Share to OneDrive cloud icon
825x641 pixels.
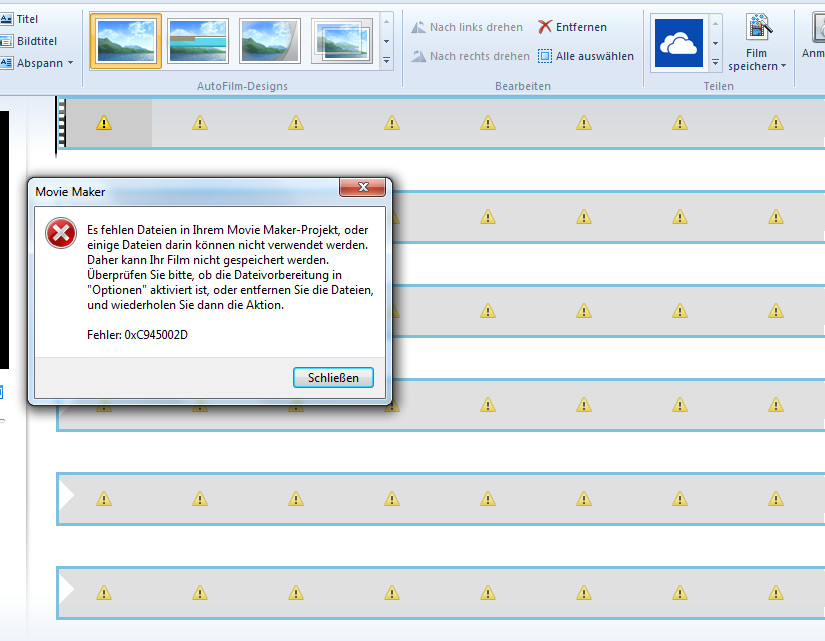coord(679,43)
